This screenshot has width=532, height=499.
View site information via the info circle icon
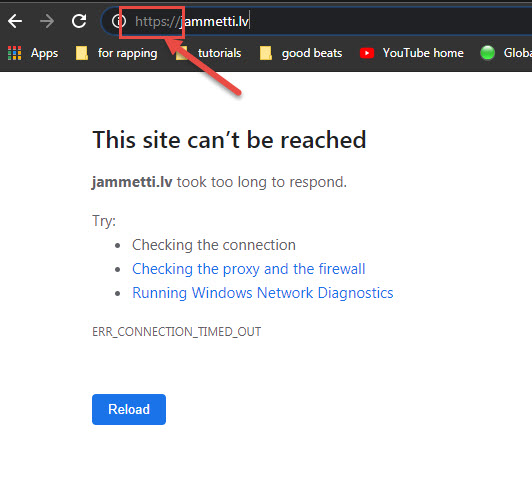(x=118, y=21)
